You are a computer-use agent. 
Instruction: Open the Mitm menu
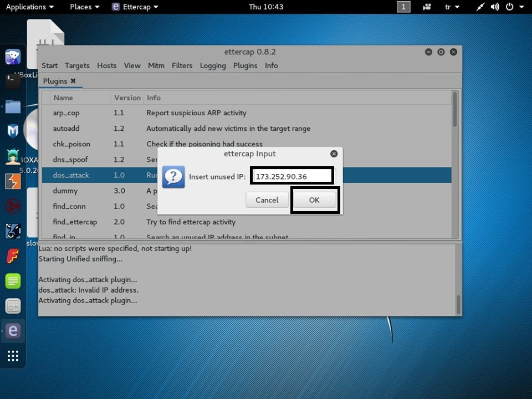[156, 65]
